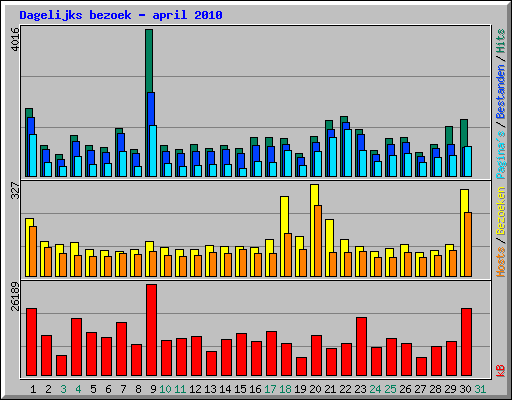Screen dimensions: 512x400
Task: Click the yellow 'Bezoeken' legend label
Action: (x=500, y=211)
